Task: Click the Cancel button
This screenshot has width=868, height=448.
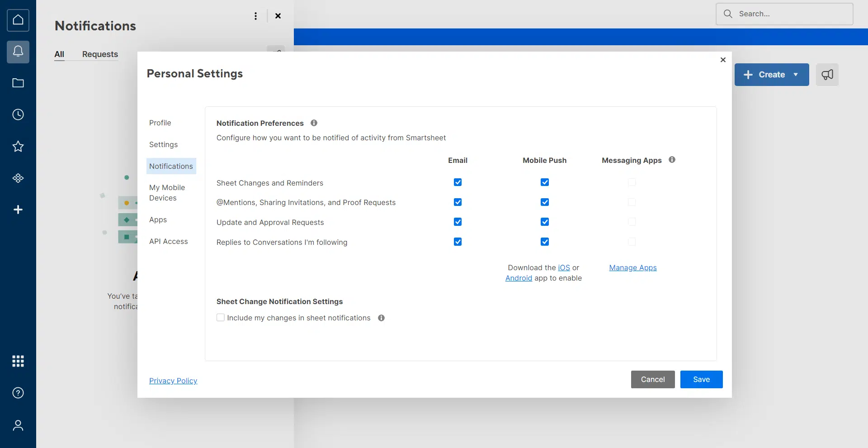Action: tap(653, 380)
